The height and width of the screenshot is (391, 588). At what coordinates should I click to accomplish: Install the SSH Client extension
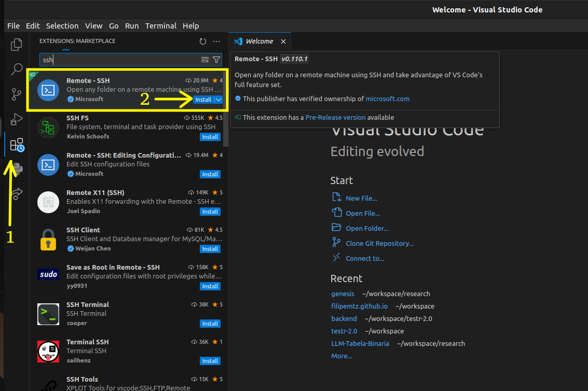coord(210,249)
